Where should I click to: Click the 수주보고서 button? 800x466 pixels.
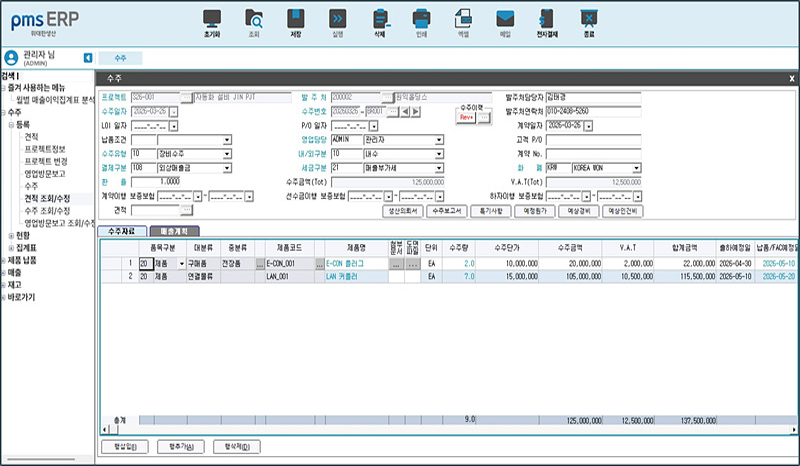click(x=448, y=212)
